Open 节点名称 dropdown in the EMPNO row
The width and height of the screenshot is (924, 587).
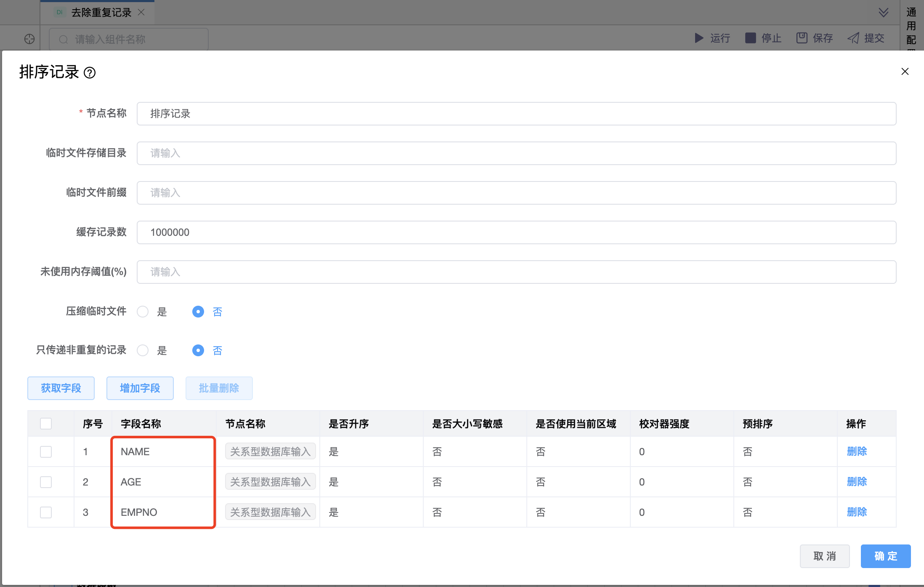(x=270, y=512)
